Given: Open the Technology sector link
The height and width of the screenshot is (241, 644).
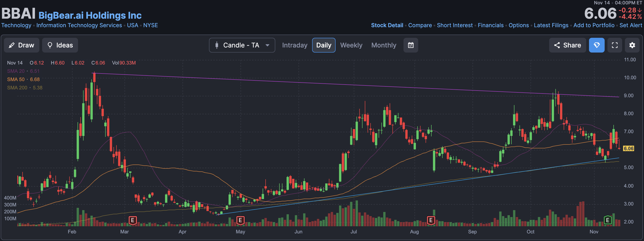Looking at the screenshot, I should (16, 25).
